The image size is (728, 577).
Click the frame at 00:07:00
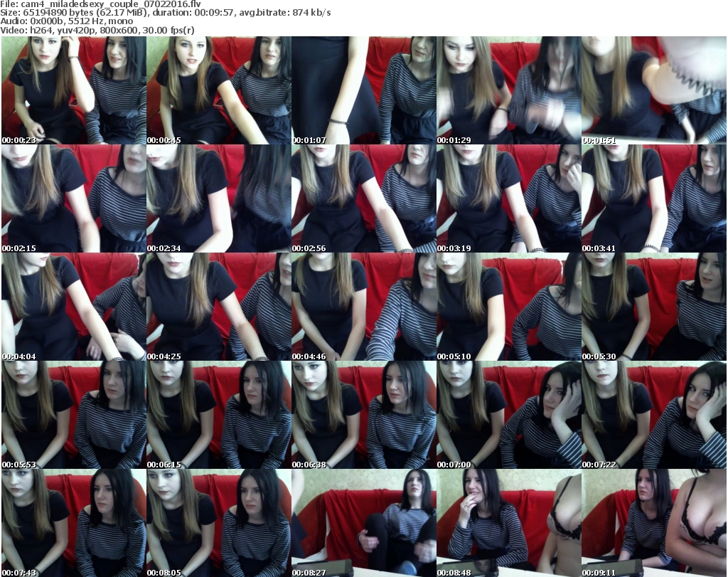click(x=508, y=415)
